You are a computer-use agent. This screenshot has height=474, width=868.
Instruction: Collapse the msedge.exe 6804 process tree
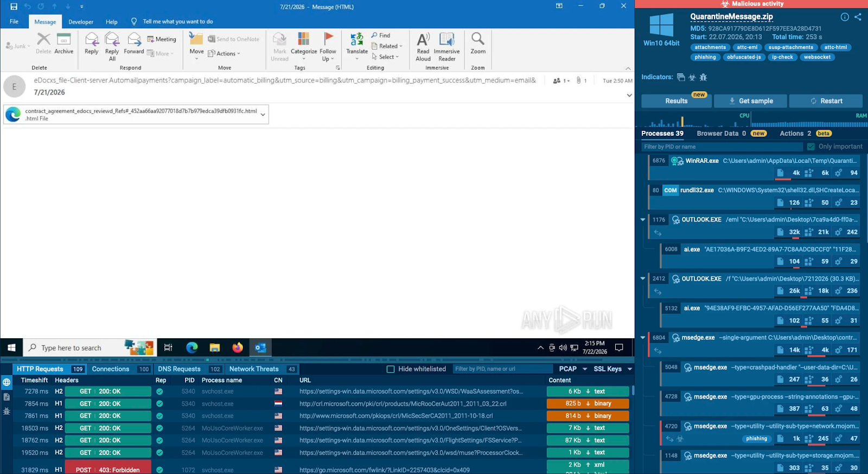(643, 338)
